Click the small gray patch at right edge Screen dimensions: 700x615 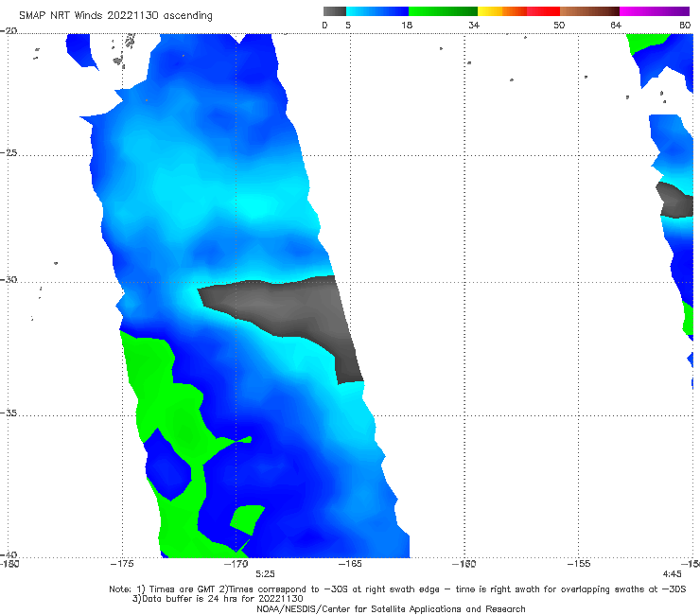[x=675, y=201]
